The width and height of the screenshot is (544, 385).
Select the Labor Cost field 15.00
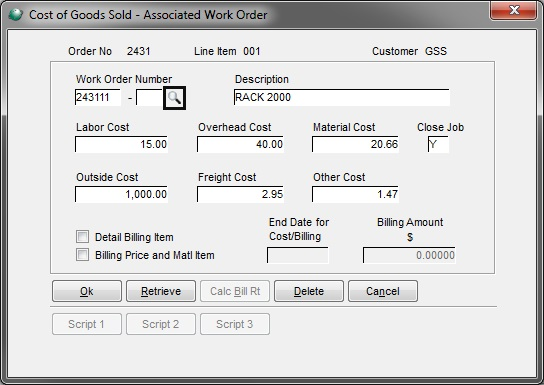tap(121, 144)
